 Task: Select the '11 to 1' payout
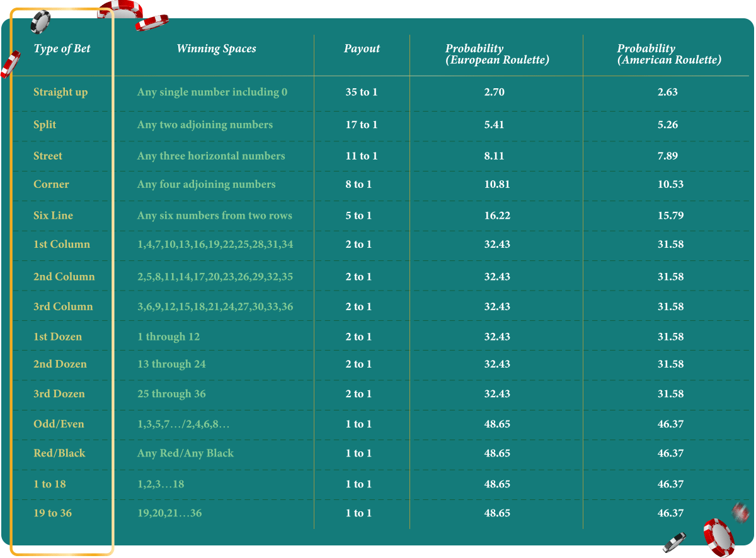click(362, 156)
